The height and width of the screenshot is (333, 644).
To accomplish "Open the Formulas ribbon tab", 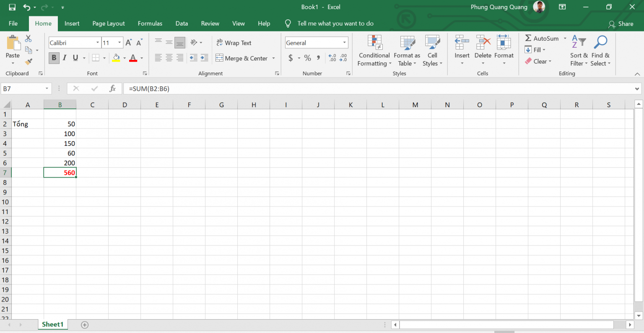I will [x=150, y=23].
